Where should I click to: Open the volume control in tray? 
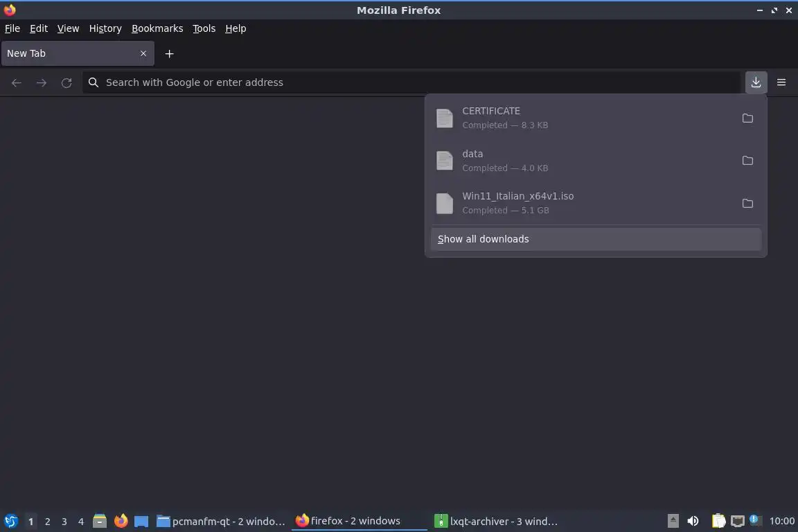pyautogui.click(x=693, y=521)
